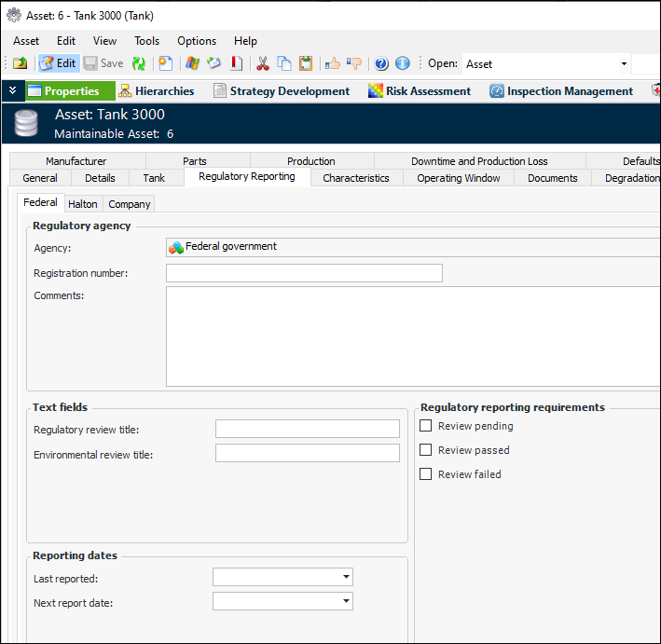Click the open folder icon in toolbar
Image resolution: width=661 pixels, height=644 pixels.
coord(20,63)
